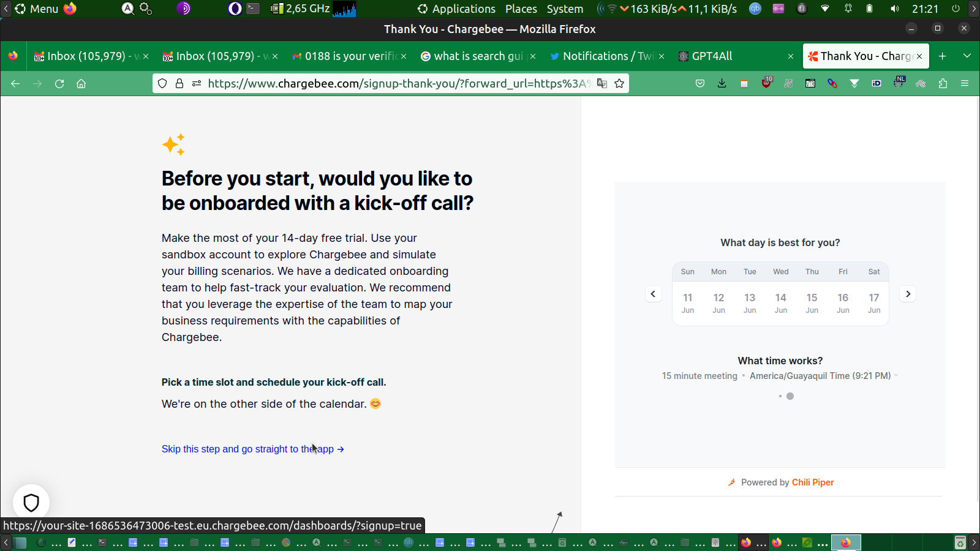The image size is (980, 551).
Task: Open the iD extension icon
Action: click(876, 84)
